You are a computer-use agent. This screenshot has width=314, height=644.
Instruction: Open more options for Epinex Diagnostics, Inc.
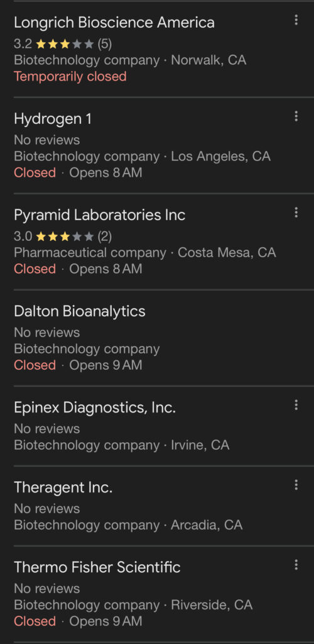296,406
